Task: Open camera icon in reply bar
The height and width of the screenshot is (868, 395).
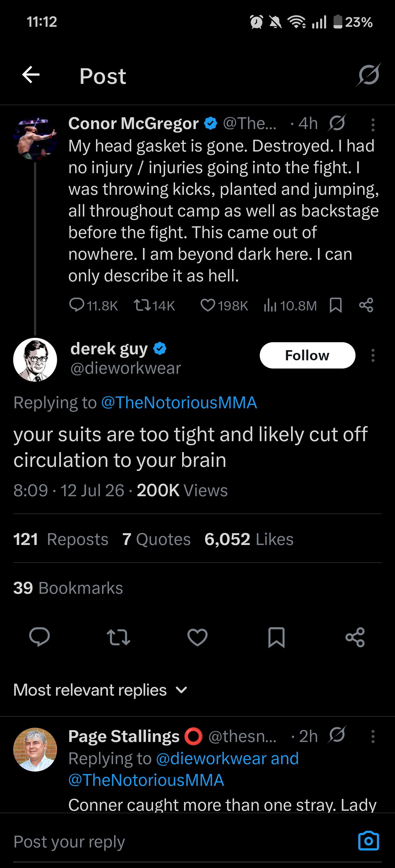Action: (368, 840)
